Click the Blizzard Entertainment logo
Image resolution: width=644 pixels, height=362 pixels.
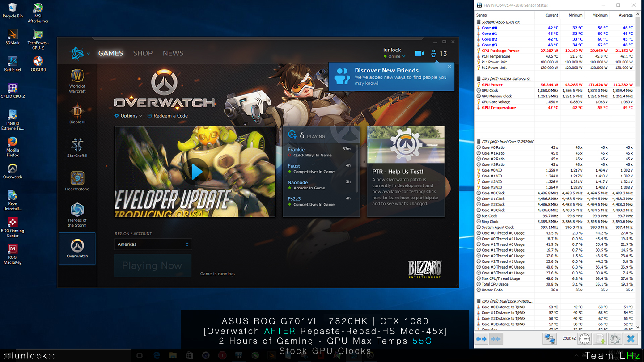pyautogui.click(x=424, y=268)
